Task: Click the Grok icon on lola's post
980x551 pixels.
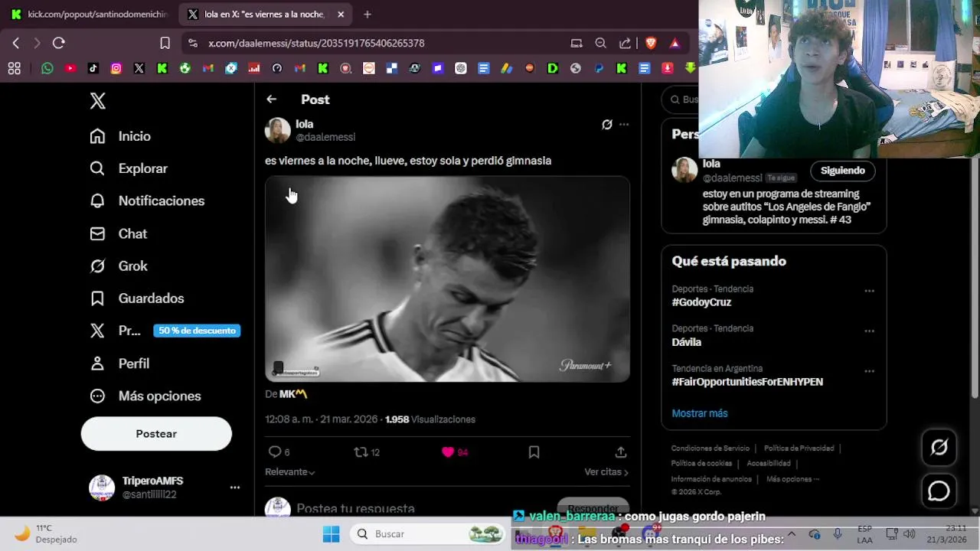Action: pyautogui.click(x=607, y=124)
